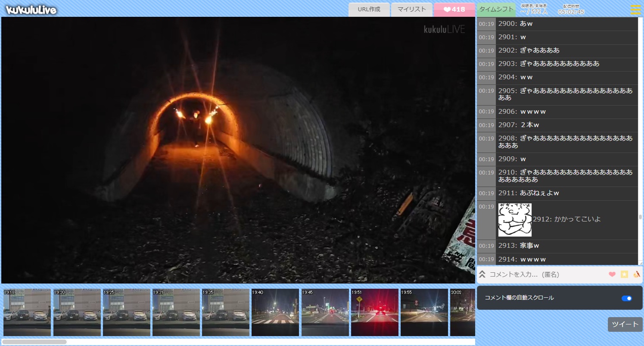The image size is (644, 346).
Task: Select the 19:18 parking lot thumbnail
Action: (x=27, y=312)
